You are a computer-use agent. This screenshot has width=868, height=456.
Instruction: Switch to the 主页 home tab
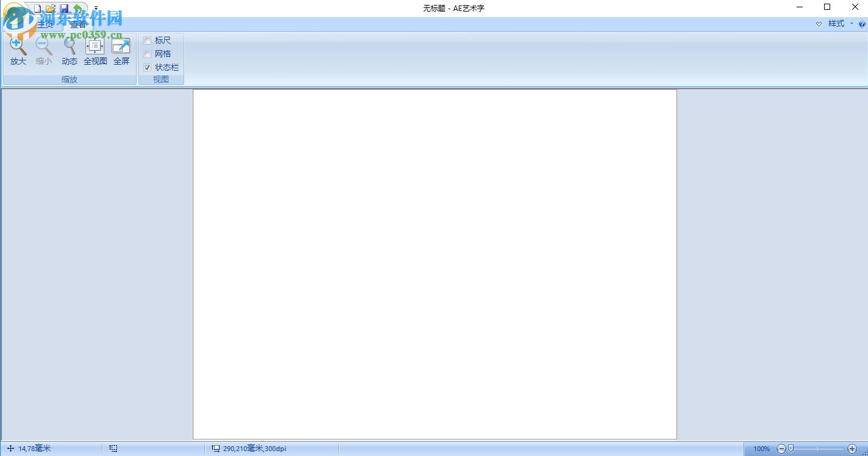(x=45, y=24)
